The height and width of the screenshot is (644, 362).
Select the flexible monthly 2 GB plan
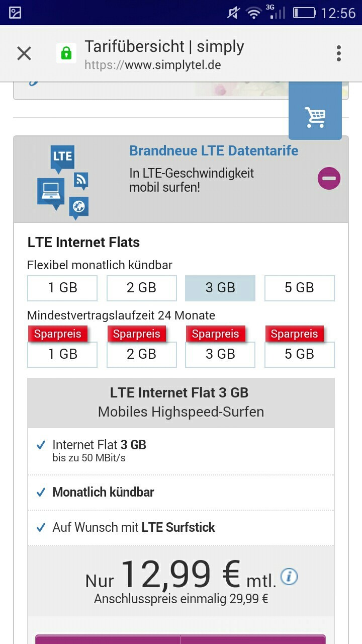(141, 288)
